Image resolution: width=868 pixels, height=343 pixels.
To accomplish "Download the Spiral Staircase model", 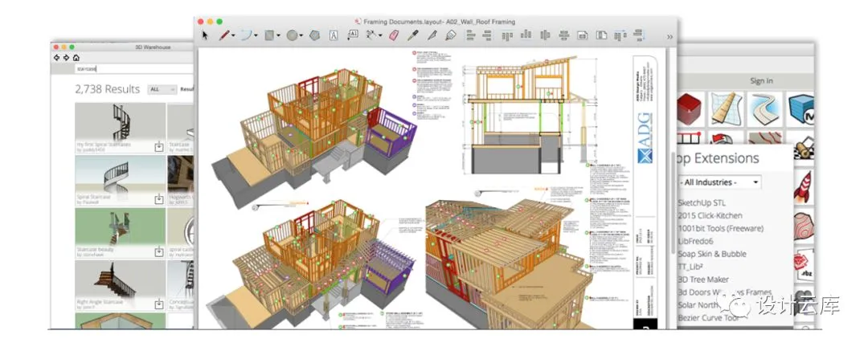I will 159,199.
